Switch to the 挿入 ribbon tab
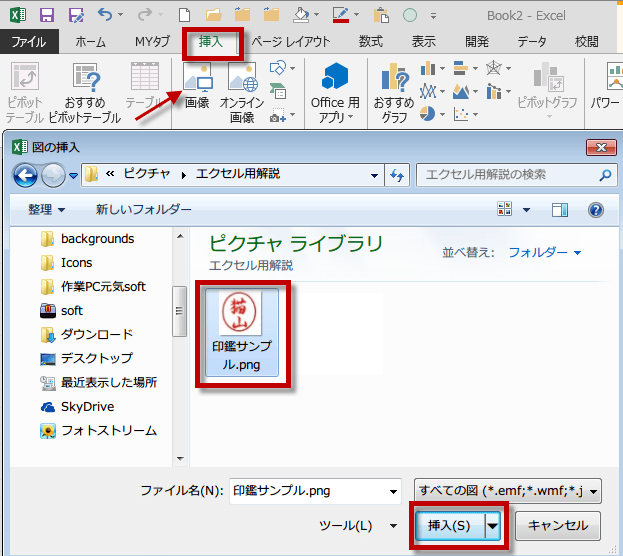623x556 pixels. pos(211,42)
